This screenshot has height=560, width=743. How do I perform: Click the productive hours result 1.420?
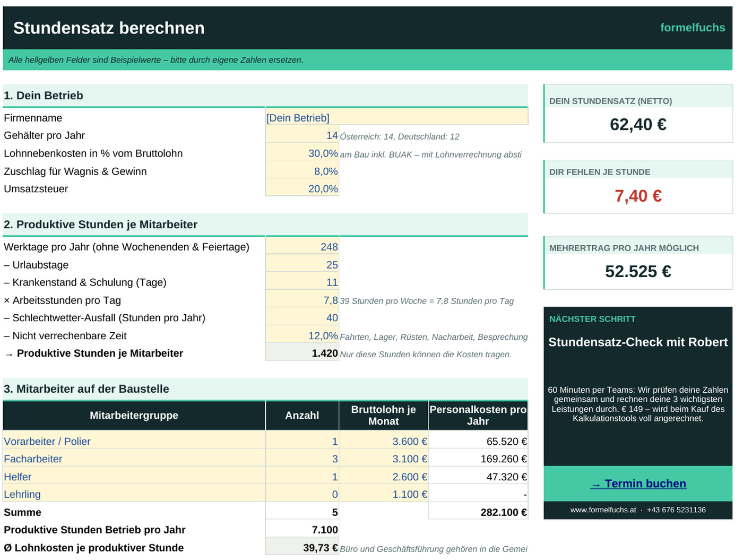pos(302,353)
